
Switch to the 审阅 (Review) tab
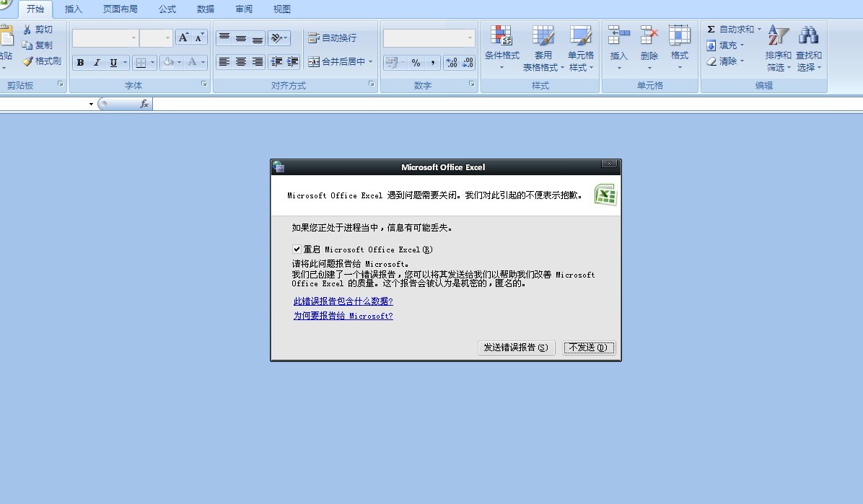pos(244,9)
